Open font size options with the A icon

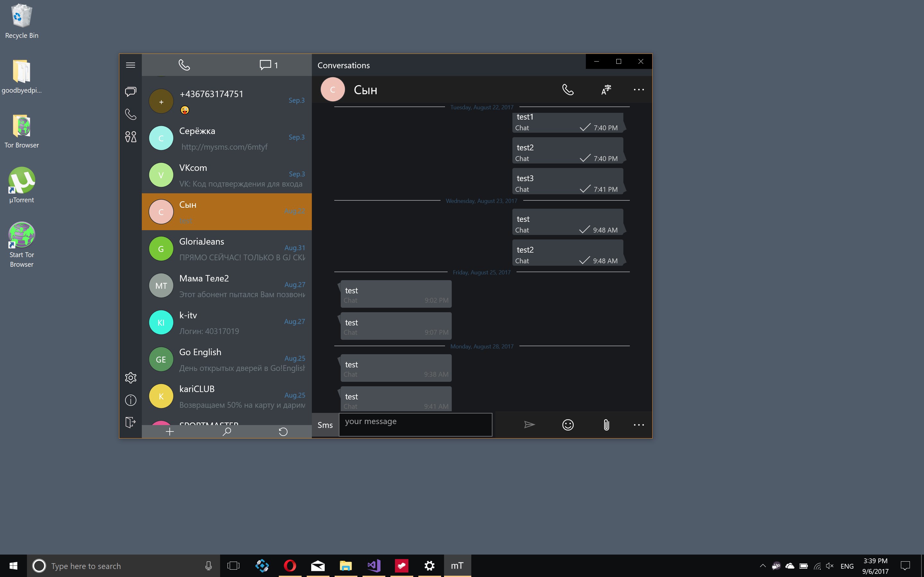[x=605, y=89]
